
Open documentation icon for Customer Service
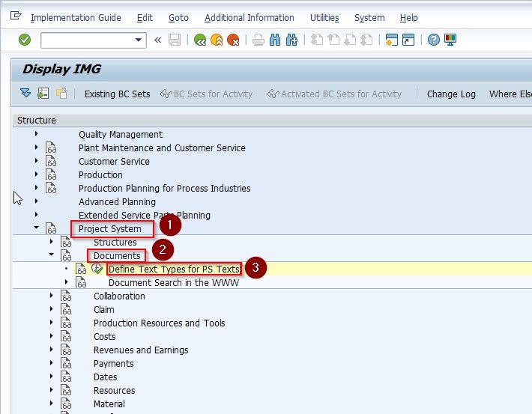coord(51,161)
